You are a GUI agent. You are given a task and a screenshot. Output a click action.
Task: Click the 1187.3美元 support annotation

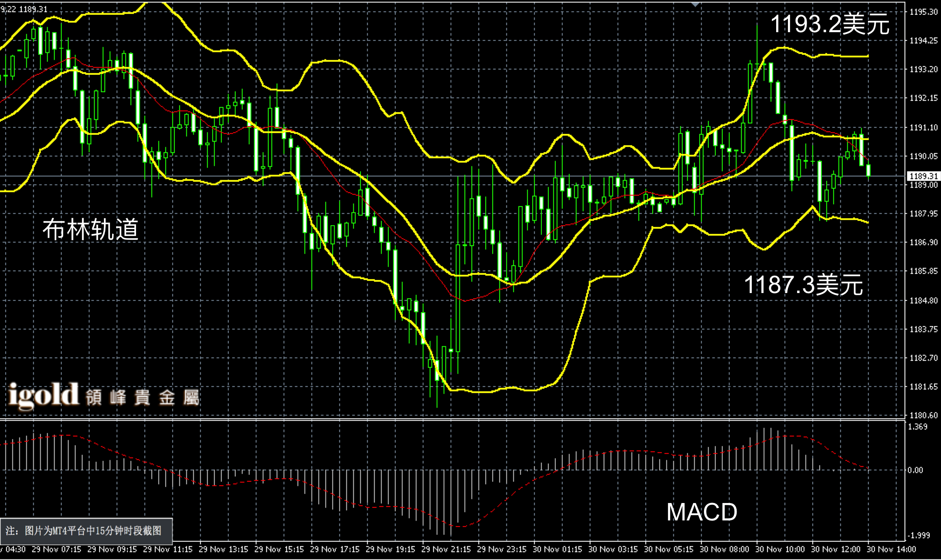(x=804, y=285)
